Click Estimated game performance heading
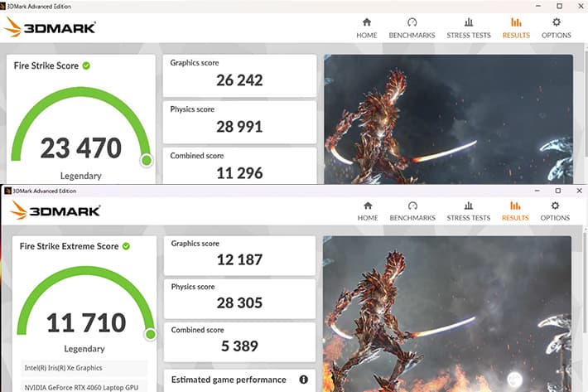This screenshot has width=588, height=392. click(x=229, y=380)
